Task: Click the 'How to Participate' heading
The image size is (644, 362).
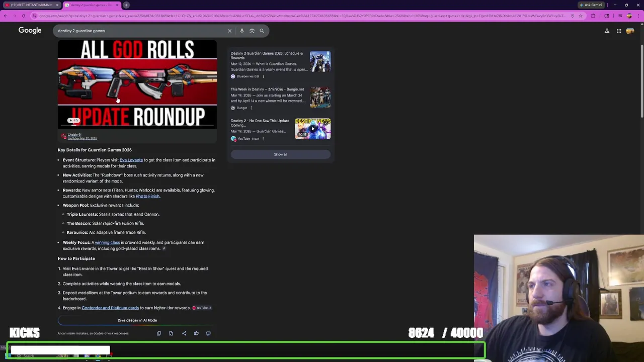Action: (x=76, y=258)
